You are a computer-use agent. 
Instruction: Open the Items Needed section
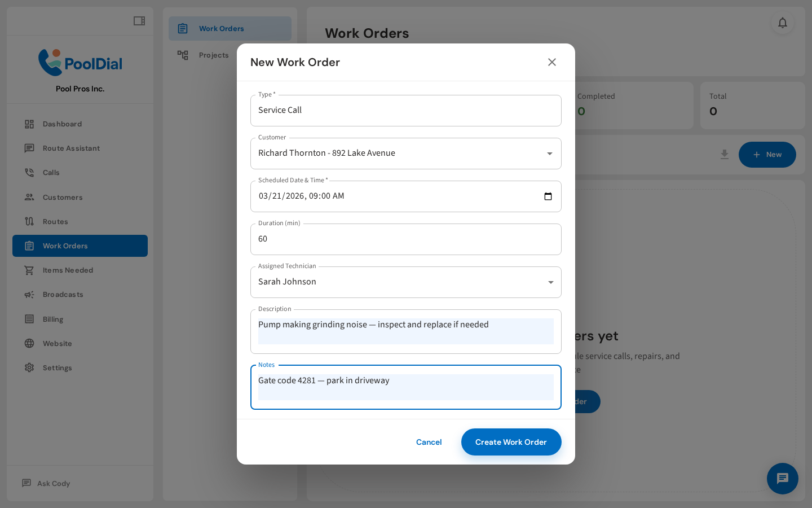pyautogui.click(x=68, y=270)
